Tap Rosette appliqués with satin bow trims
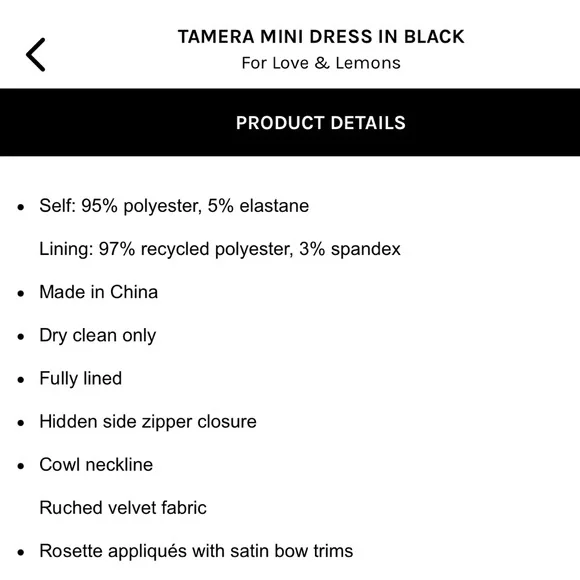Viewport: 580px width, 580px height. [196, 551]
